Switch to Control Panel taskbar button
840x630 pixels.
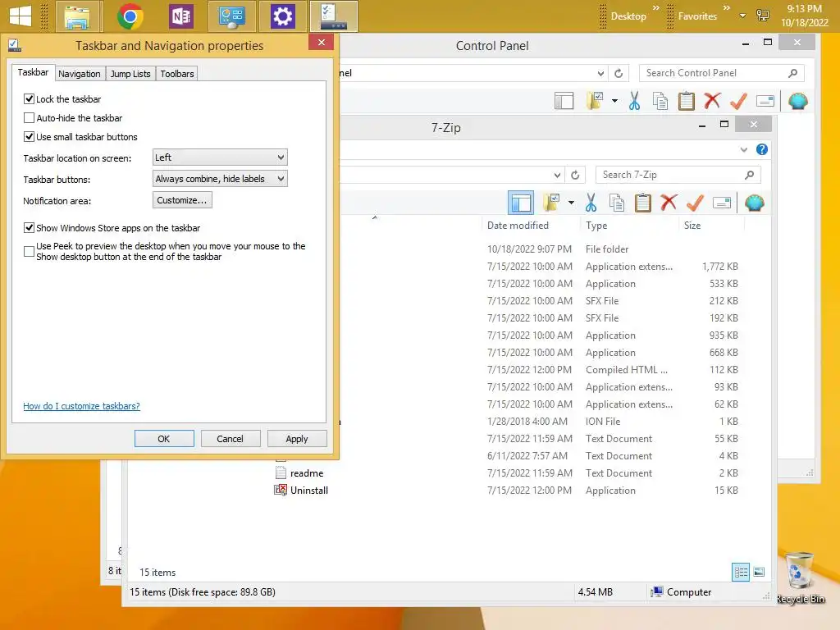[232, 16]
